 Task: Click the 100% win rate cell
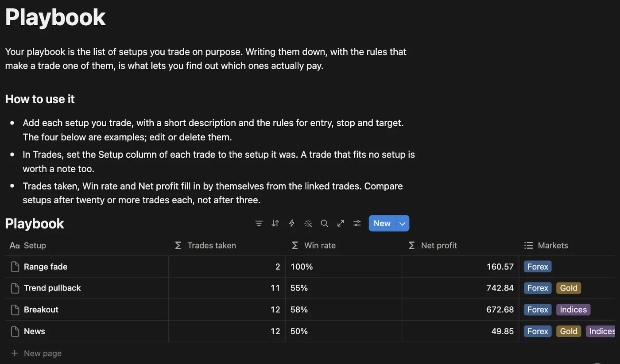[344, 267]
